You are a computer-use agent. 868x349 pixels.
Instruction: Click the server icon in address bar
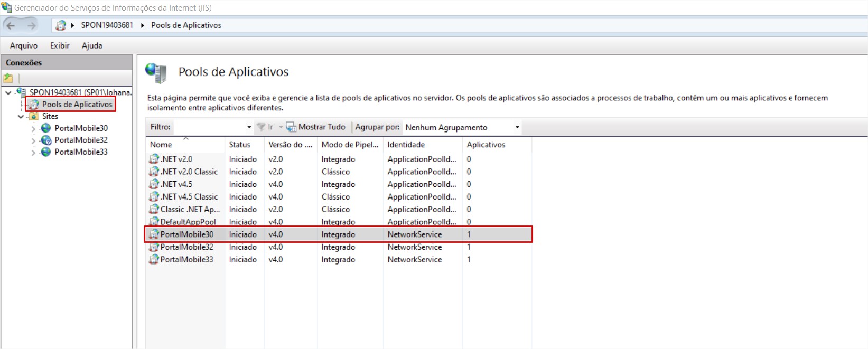pyautogui.click(x=61, y=25)
